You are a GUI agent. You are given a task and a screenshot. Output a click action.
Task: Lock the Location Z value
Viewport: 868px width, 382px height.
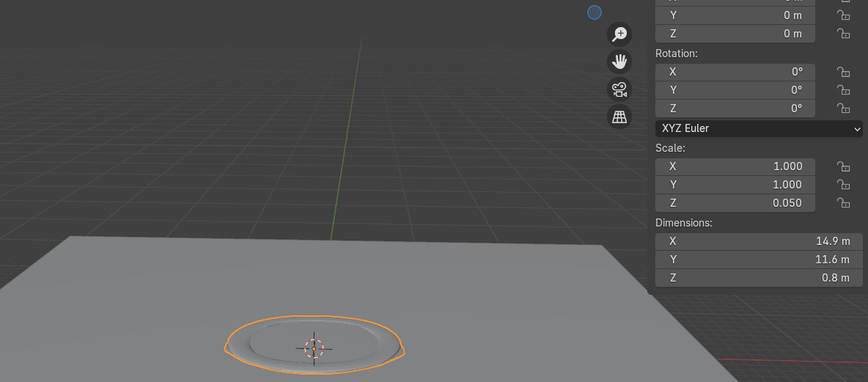844,33
